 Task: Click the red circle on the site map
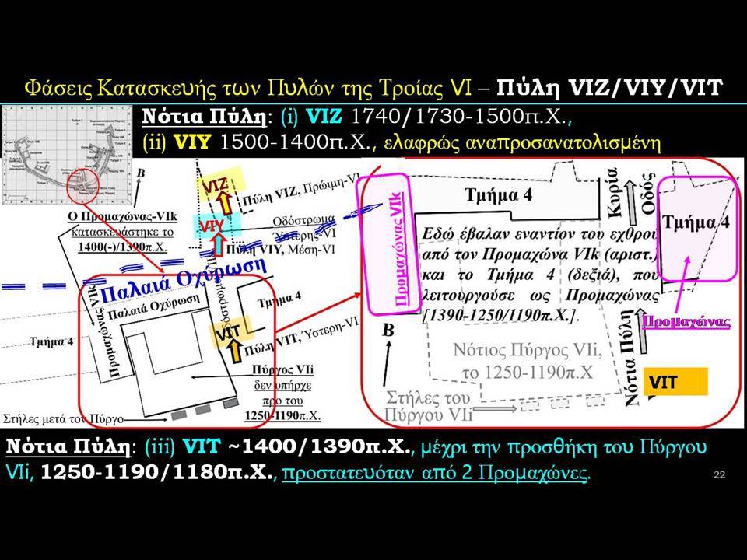click(82, 187)
